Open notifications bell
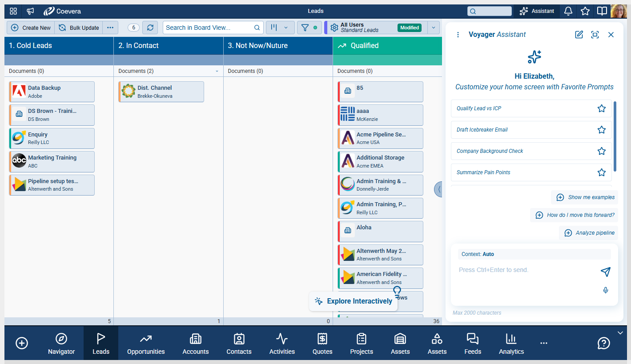631x364 pixels. [x=568, y=11]
